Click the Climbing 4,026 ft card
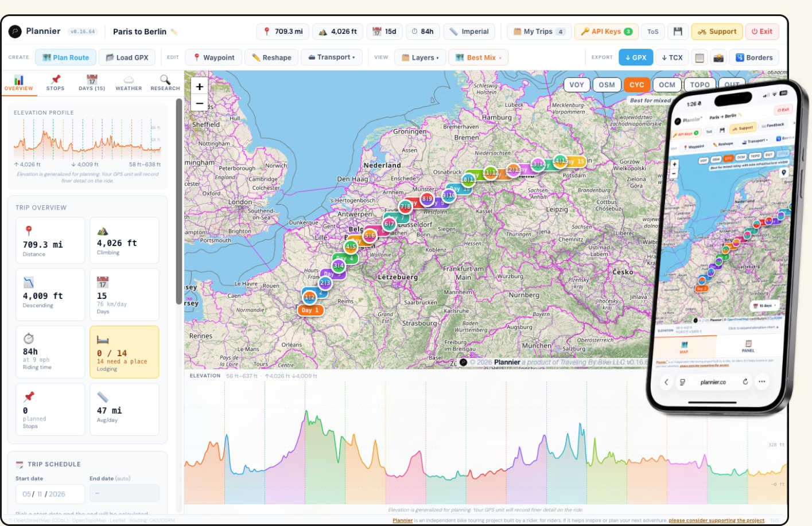Screen dimensions: 812x526 coord(125,240)
